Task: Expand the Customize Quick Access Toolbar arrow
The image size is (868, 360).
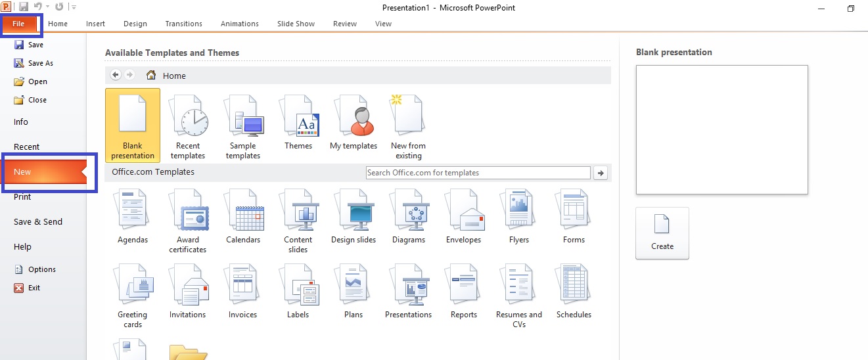Action: click(73, 7)
